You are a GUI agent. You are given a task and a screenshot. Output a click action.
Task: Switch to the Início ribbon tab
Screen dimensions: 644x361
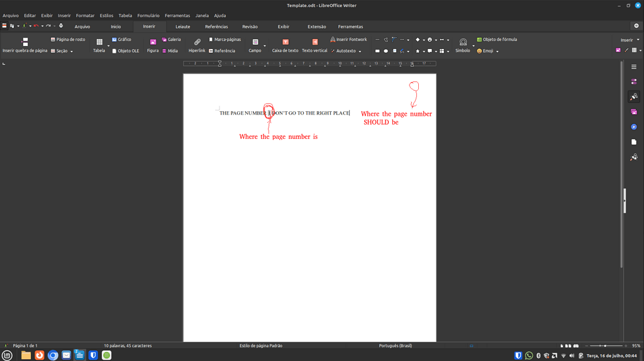tap(116, 26)
